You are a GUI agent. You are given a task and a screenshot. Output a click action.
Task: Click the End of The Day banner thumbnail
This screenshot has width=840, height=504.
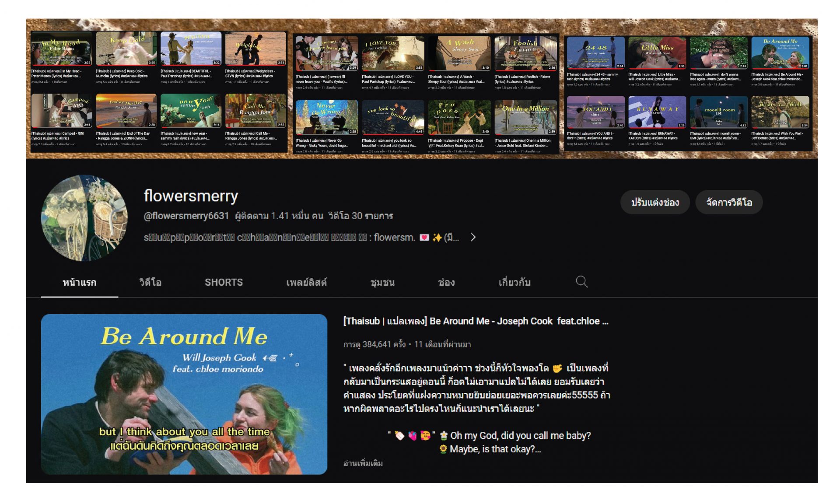click(126, 111)
